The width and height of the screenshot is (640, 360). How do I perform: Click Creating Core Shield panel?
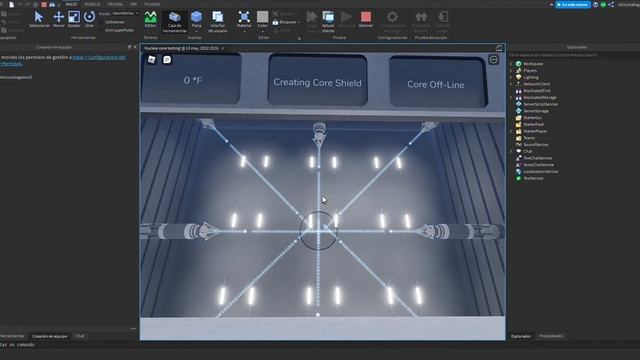[318, 81]
